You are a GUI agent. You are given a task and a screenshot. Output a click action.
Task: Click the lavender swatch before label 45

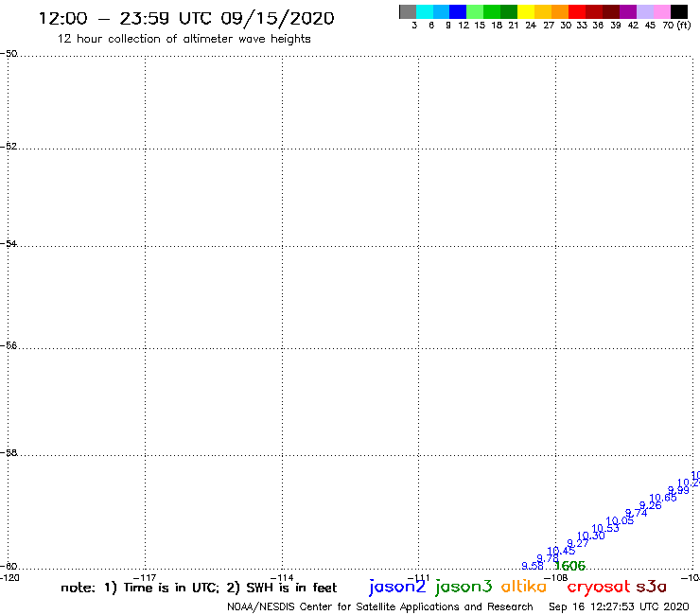[x=645, y=11]
